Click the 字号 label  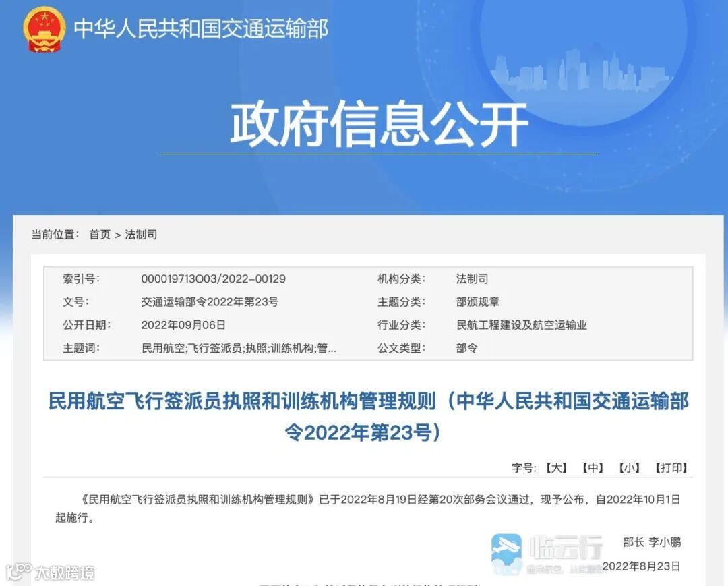coord(524,467)
